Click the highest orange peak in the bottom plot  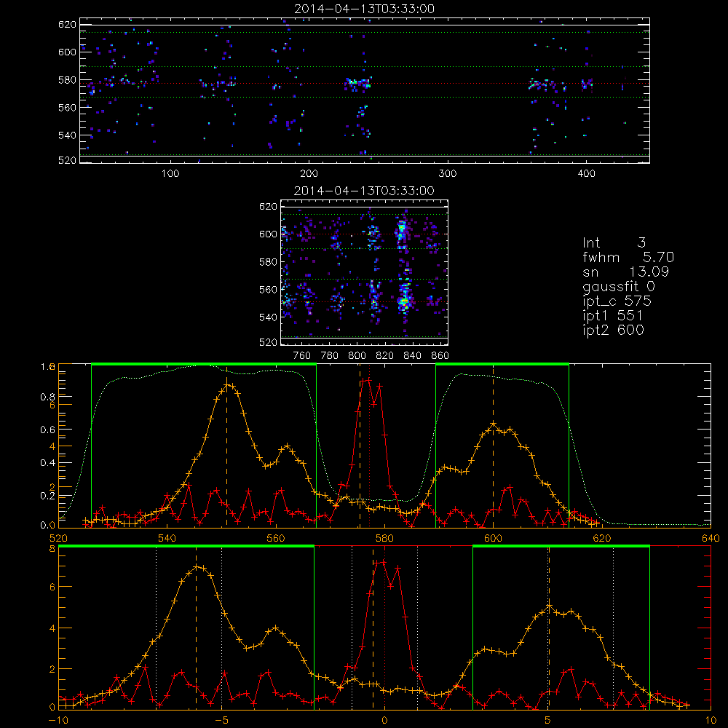click(197, 567)
